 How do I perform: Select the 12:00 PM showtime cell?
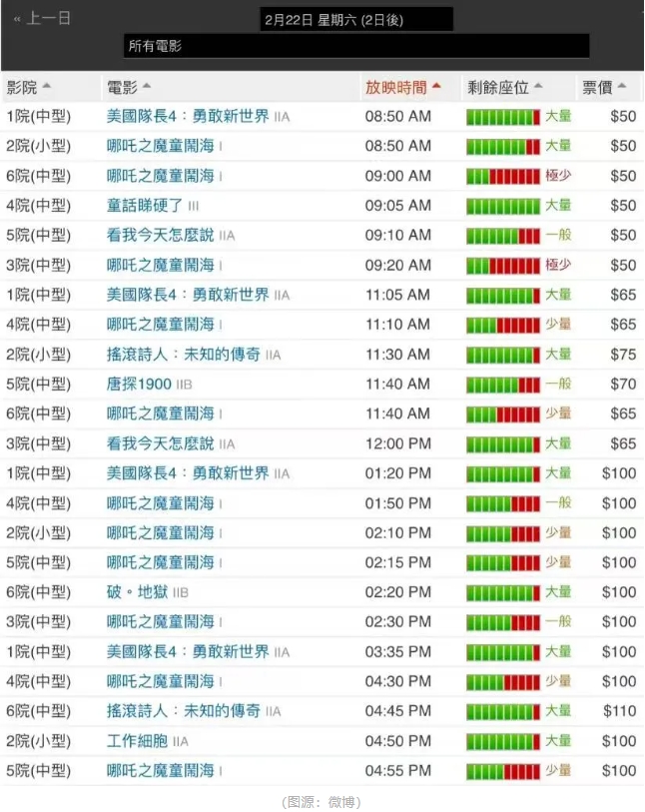[397, 443]
